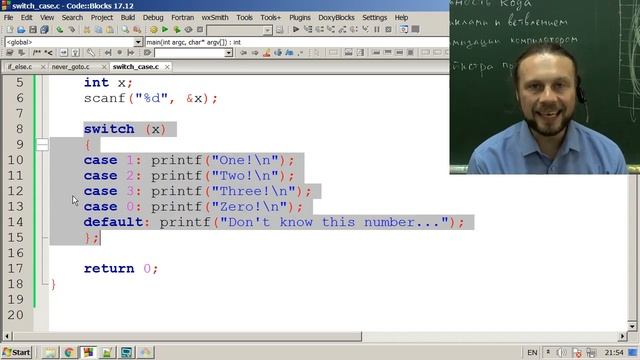
Task: Click the 21:54 clock in tray
Action: point(614,352)
